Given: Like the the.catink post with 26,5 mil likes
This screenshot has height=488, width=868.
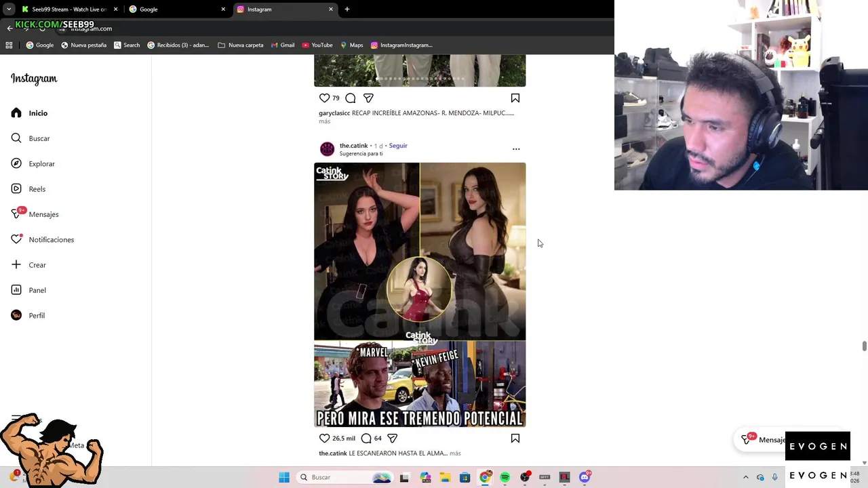Looking at the screenshot, I should pyautogui.click(x=324, y=438).
